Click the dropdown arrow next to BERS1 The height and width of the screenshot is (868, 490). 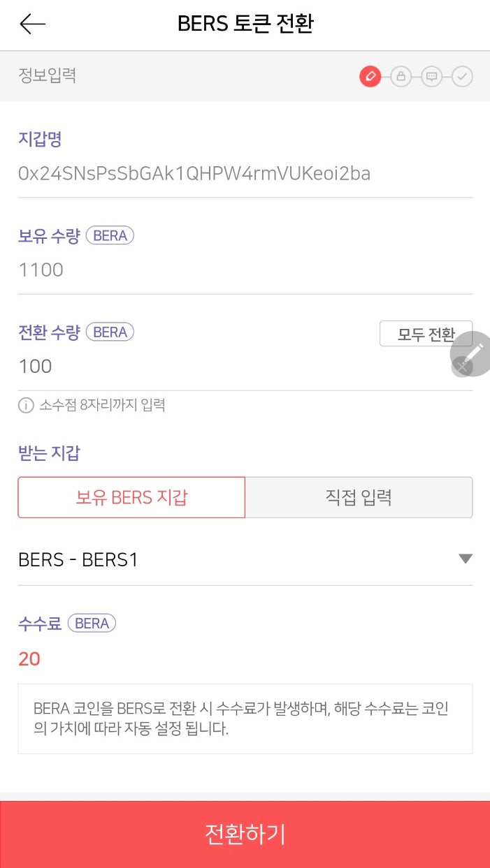coord(465,558)
